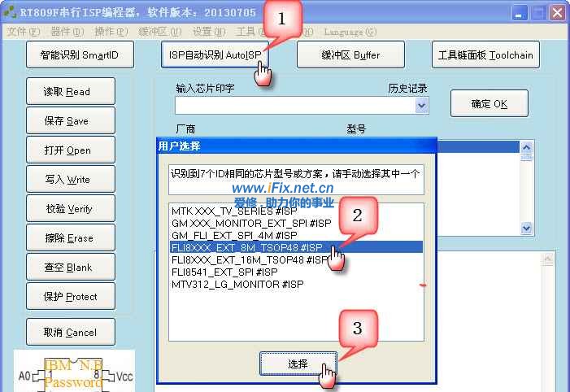The width and height of the screenshot is (570, 392).
Task: Choose MTV312_LG_MONITOR #ISP option
Action: coord(237,284)
